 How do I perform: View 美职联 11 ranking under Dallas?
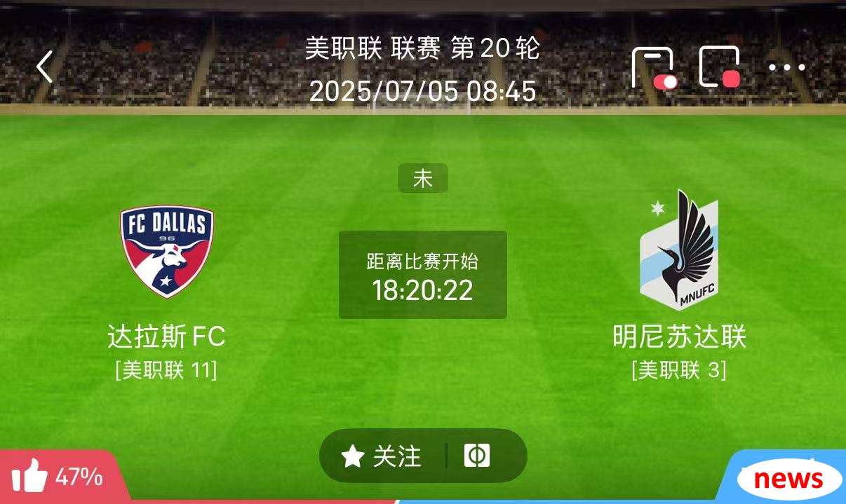(166, 369)
